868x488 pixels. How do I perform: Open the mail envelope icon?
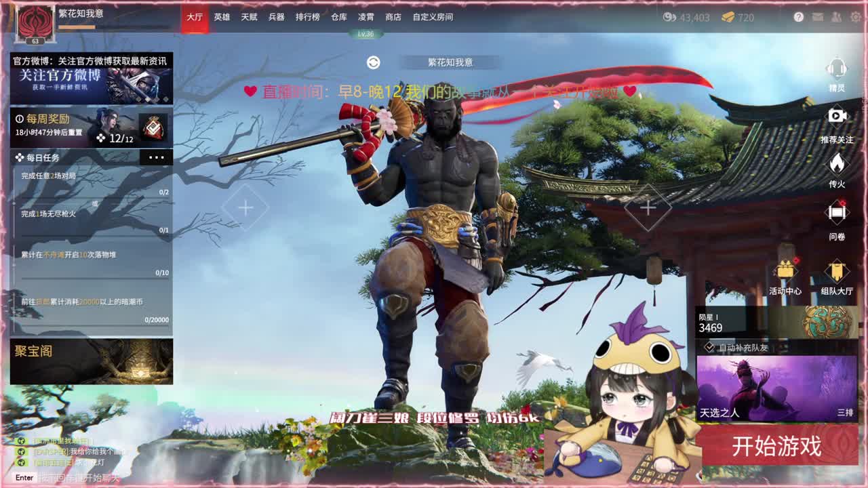click(817, 17)
